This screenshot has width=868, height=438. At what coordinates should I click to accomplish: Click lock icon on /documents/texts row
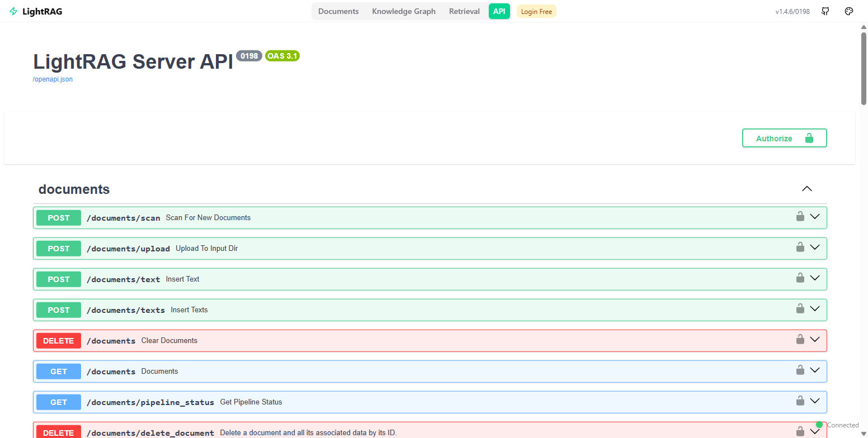[x=800, y=309]
